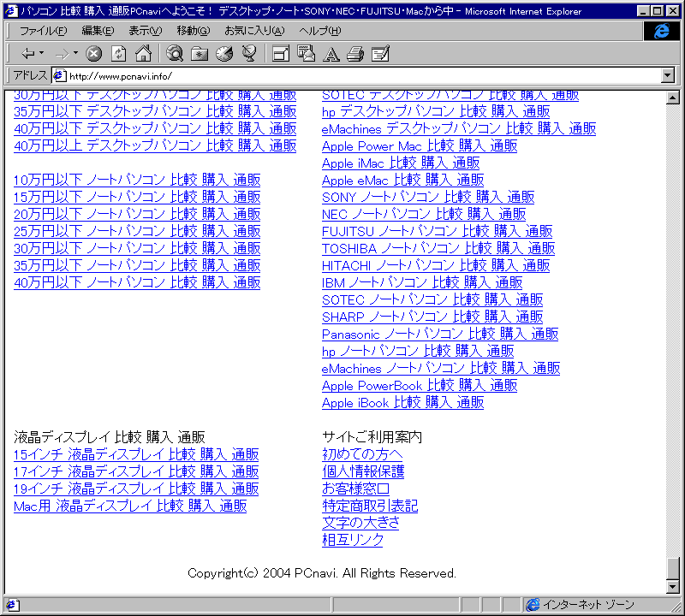
Task: Click the Fonts 'A' toolbar icon
Action: pos(331,54)
